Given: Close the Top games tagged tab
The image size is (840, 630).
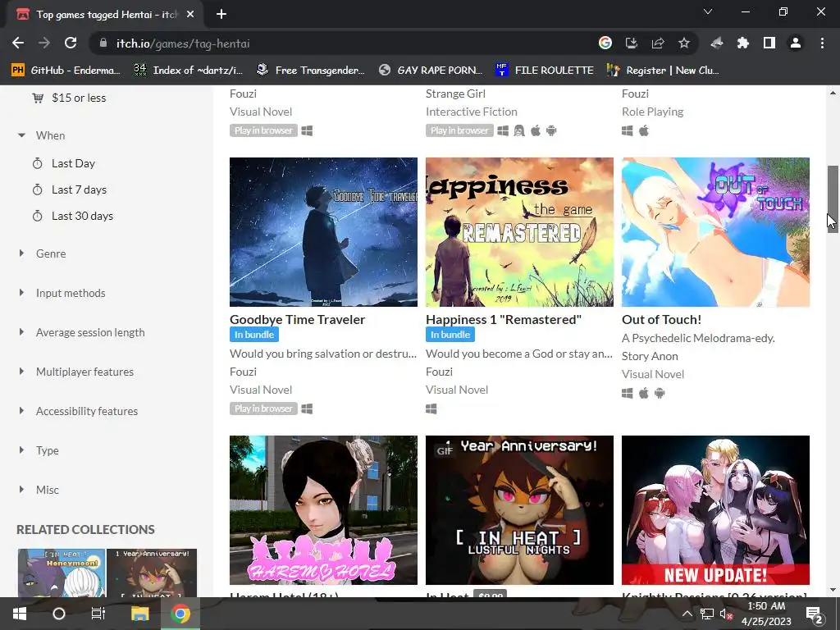Looking at the screenshot, I should [x=190, y=15].
